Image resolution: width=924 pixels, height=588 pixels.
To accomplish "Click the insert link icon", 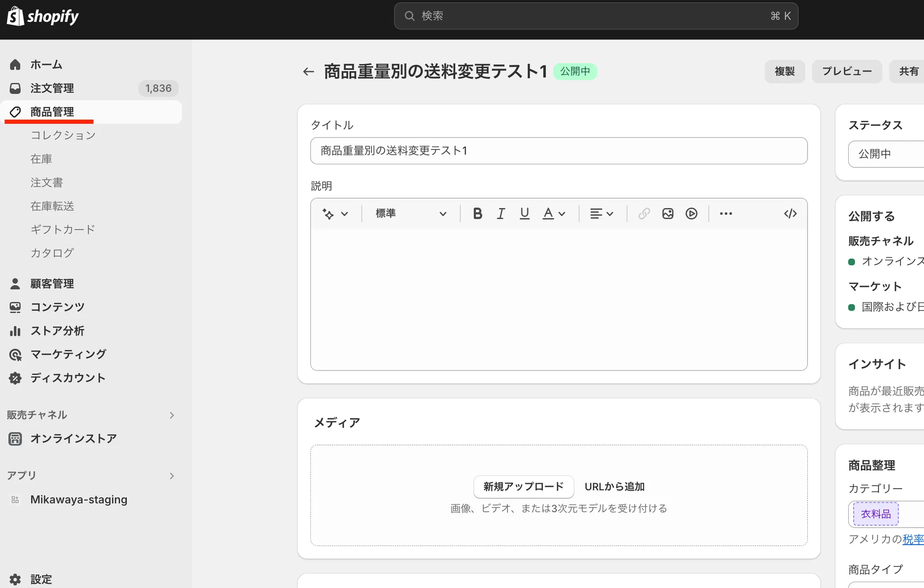I will click(x=644, y=213).
